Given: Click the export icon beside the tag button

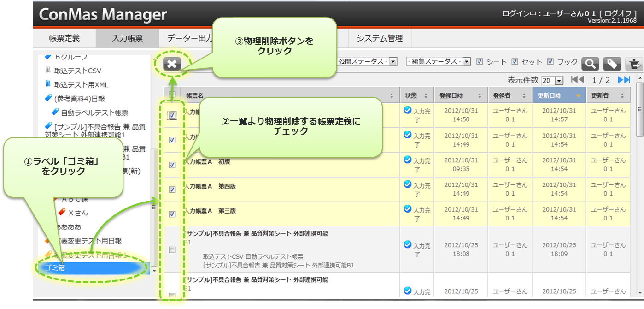Looking at the screenshot, I should (634, 64).
